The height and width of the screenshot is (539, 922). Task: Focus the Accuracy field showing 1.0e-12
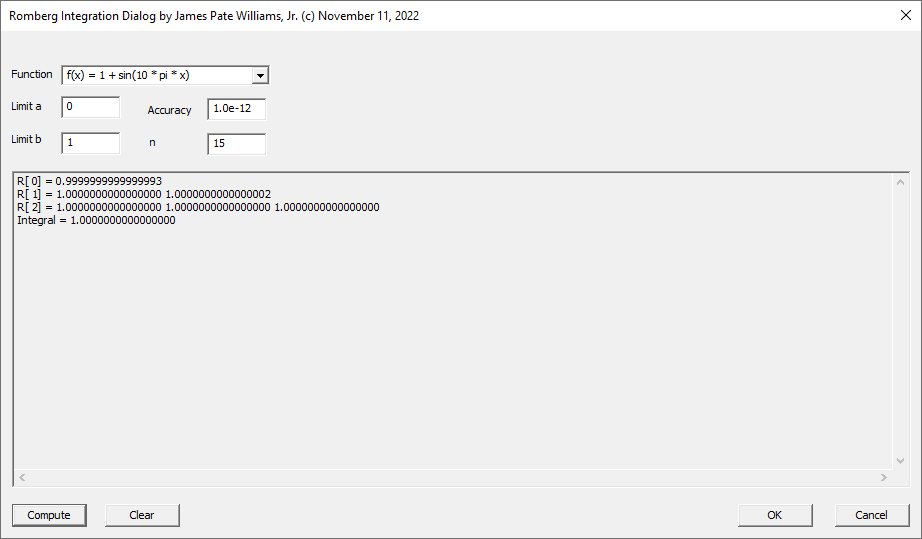click(x=236, y=109)
